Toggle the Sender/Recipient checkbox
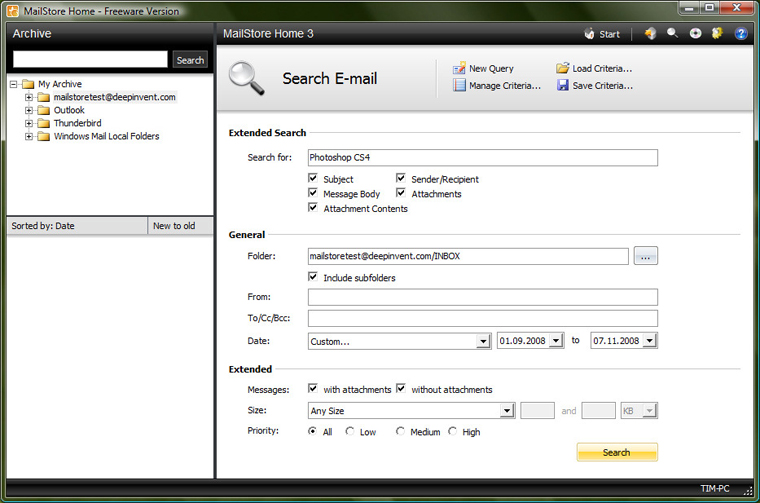Image resolution: width=760 pixels, height=503 pixels. click(401, 178)
